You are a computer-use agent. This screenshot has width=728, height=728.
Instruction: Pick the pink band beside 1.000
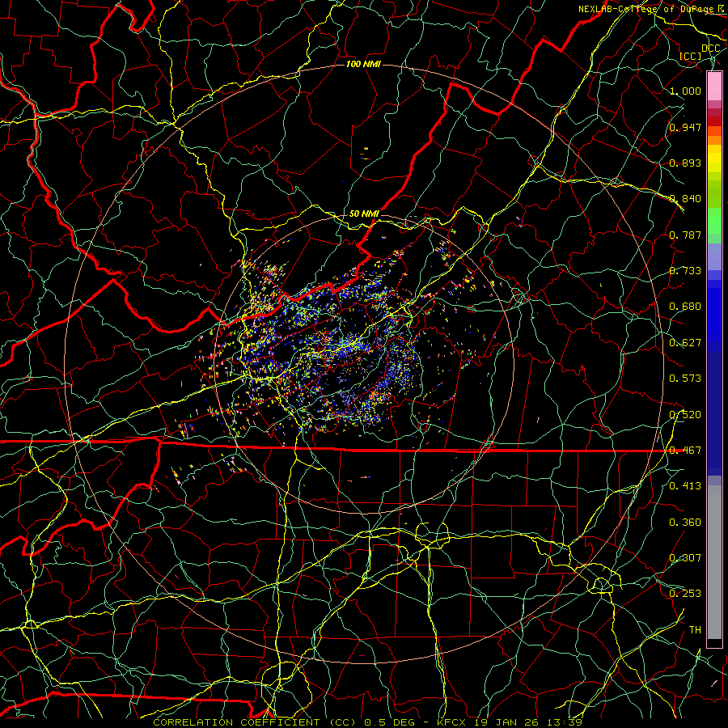click(x=714, y=87)
